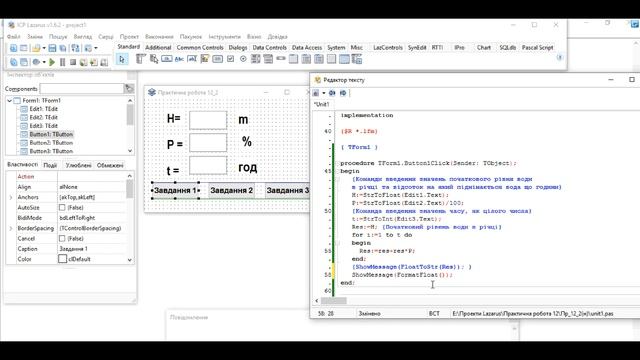
Task: Select the pointer selection tool in palette
Action: (x=122, y=60)
